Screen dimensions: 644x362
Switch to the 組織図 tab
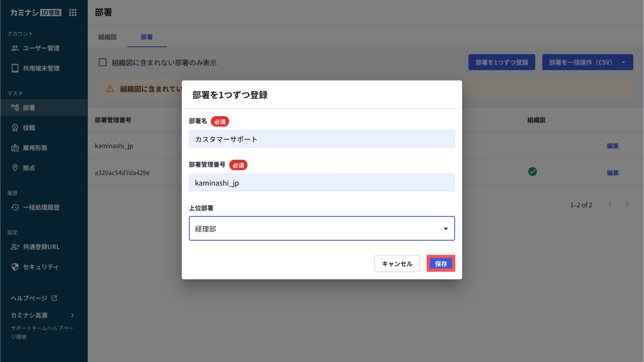[107, 37]
